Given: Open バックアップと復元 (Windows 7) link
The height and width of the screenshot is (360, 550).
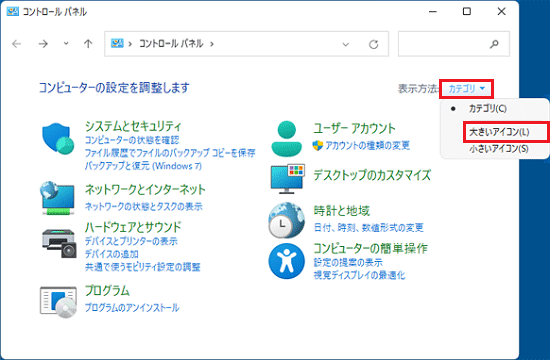Looking at the screenshot, I should 143,166.
